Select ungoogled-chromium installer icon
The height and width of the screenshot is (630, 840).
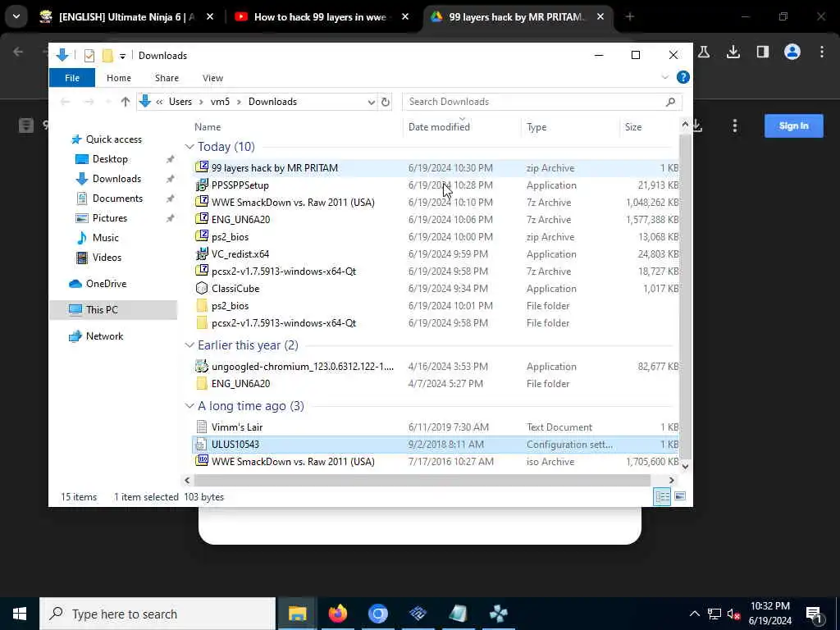[202, 367]
